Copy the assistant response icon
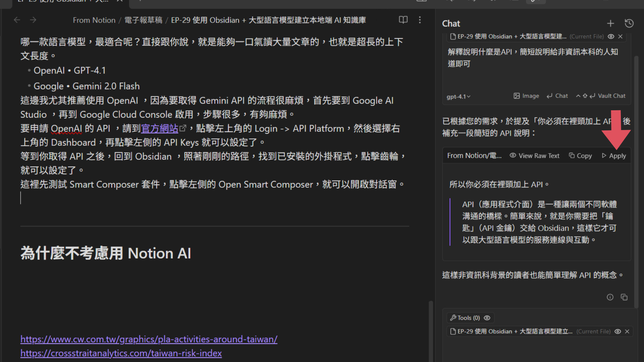Image resolution: width=644 pixels, height=362 pixels. pyautogui.click(x=624, y=297)
